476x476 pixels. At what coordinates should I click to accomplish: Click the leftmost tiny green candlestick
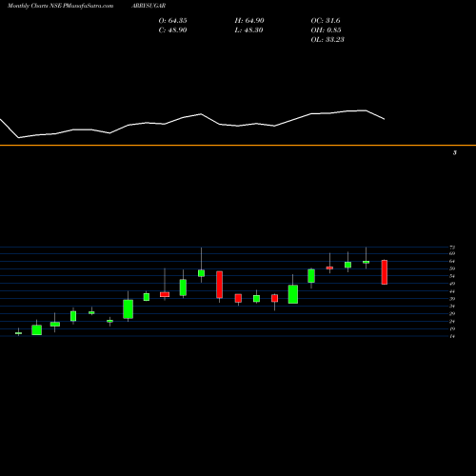click(x=18, y=333)
